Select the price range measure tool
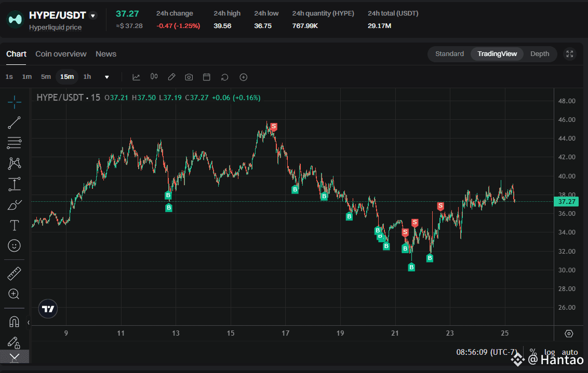The width and height of the screenshot is (588, 373). click(14, 184)
